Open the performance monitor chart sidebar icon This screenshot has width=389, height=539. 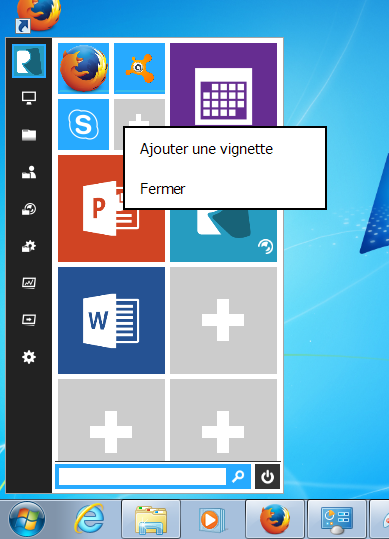[29, 283]
